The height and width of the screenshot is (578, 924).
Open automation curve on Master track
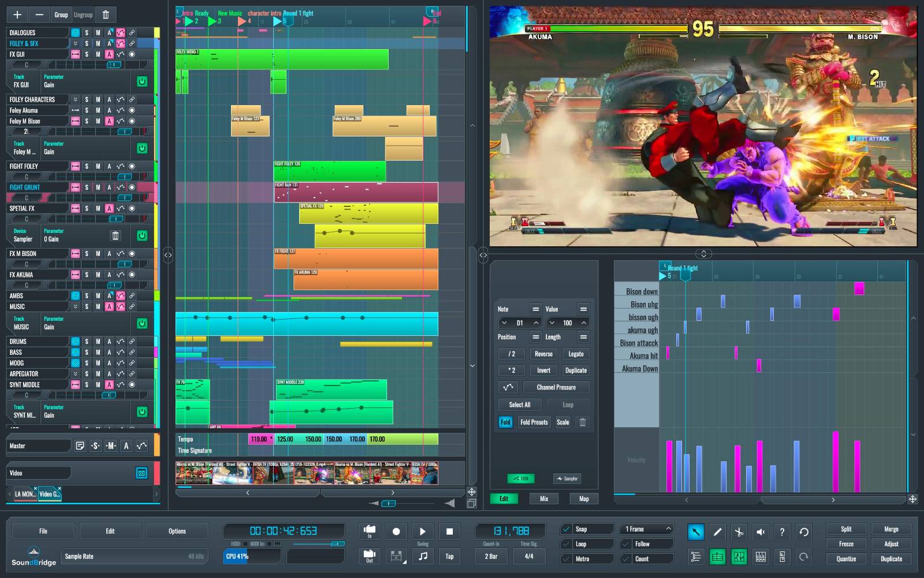pyautogui.click(x=141, y=446)
